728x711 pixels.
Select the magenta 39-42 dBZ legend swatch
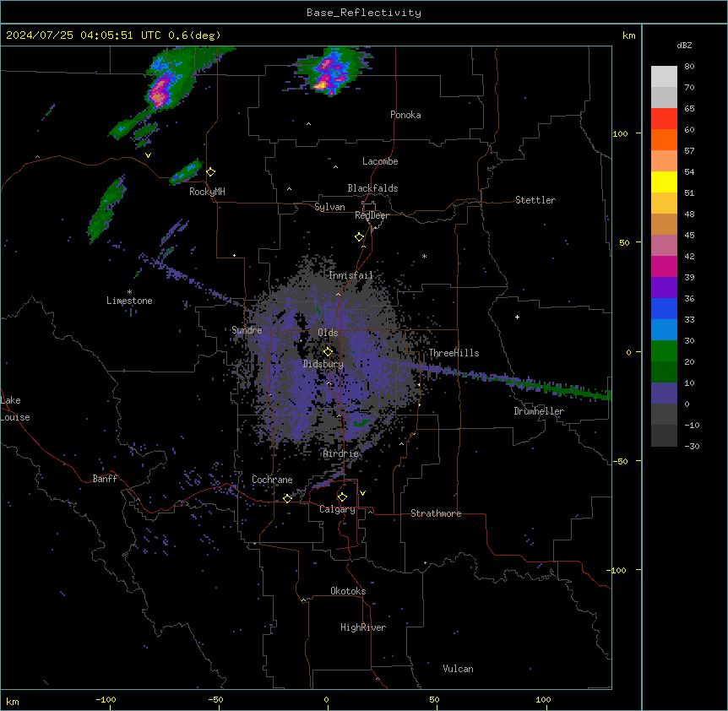pyautogui.click(x=664, y=266)
